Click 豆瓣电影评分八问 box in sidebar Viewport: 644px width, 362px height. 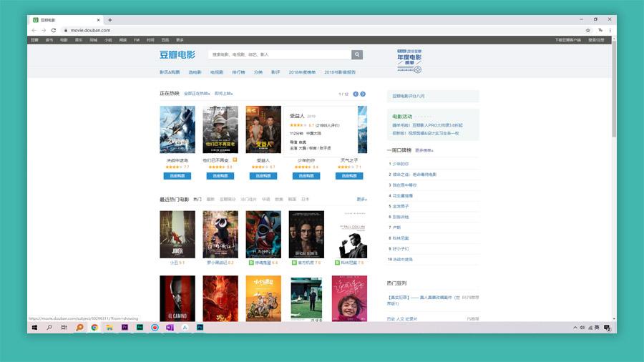coord(433,96)
